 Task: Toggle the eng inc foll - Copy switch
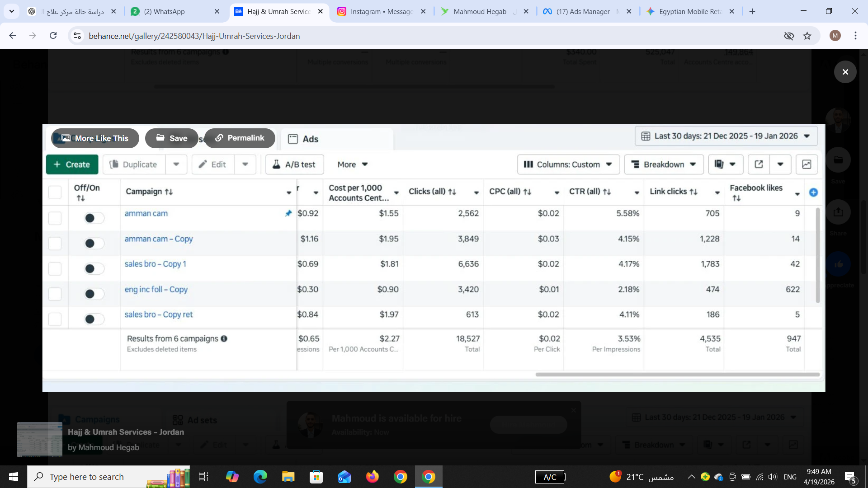click(x=94, y=294)
